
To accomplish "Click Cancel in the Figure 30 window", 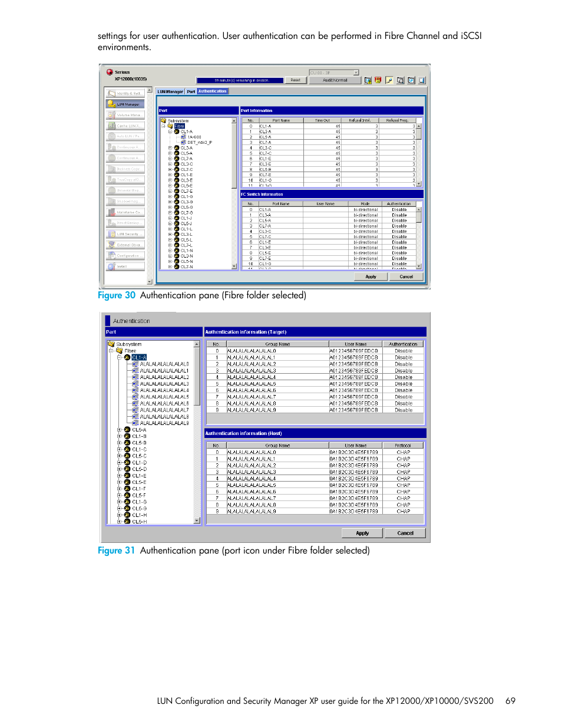I will click(406, 276).
